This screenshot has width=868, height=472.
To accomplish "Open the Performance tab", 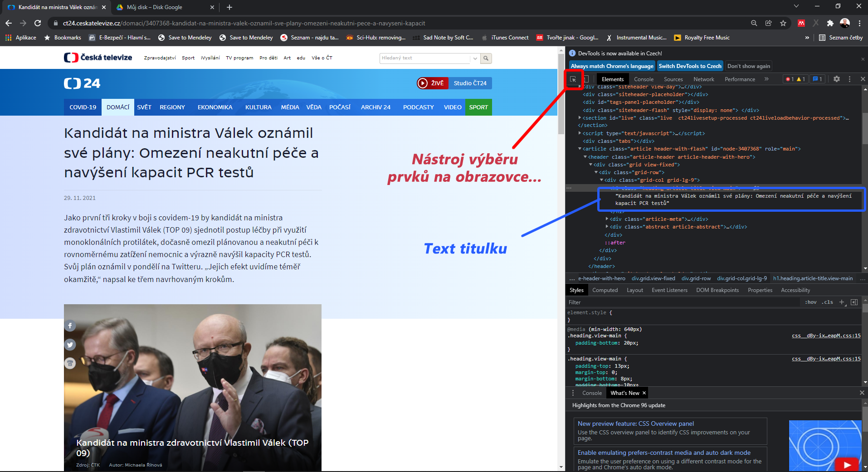I will coord(740,79).
